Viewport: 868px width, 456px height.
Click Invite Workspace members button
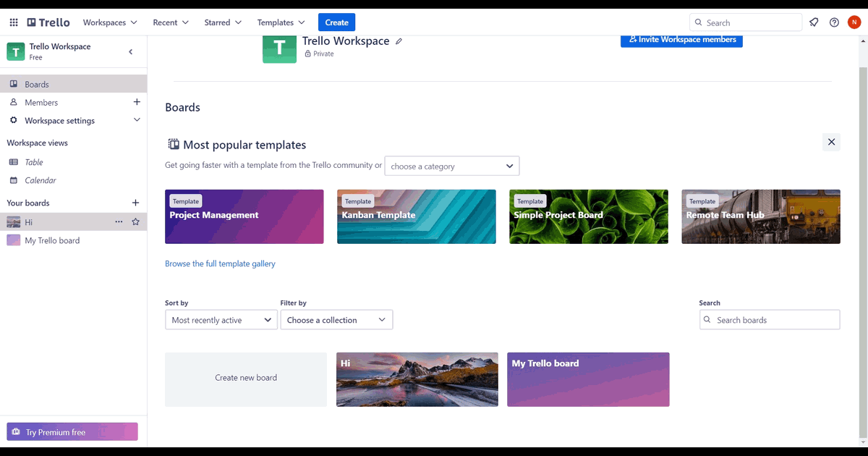pos(681,41)
